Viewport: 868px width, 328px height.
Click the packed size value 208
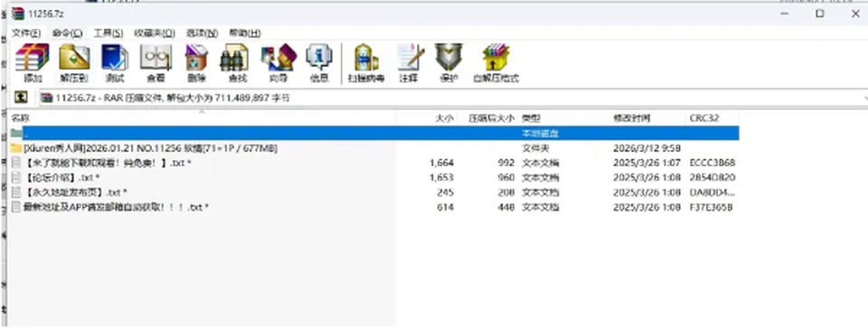(x=506, y=192)
